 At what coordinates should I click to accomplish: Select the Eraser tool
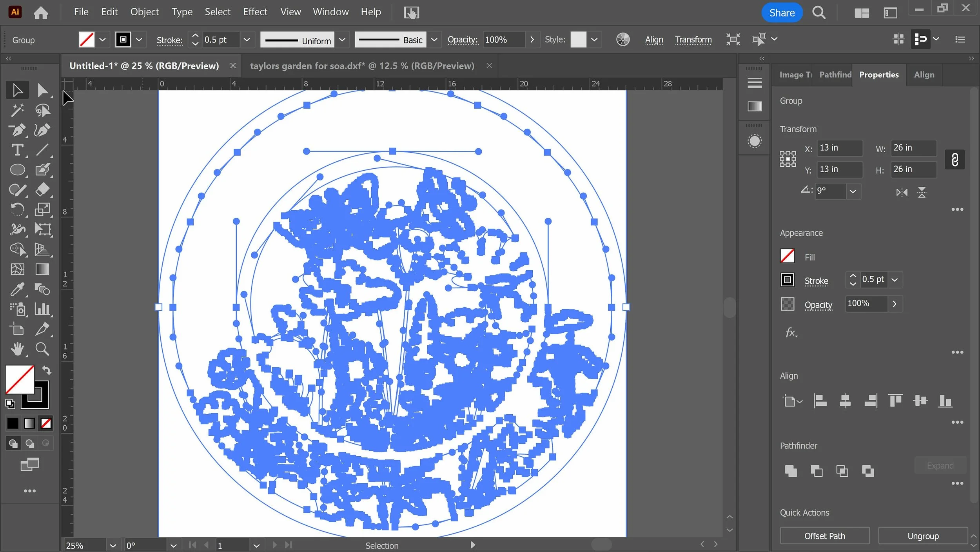42,189
